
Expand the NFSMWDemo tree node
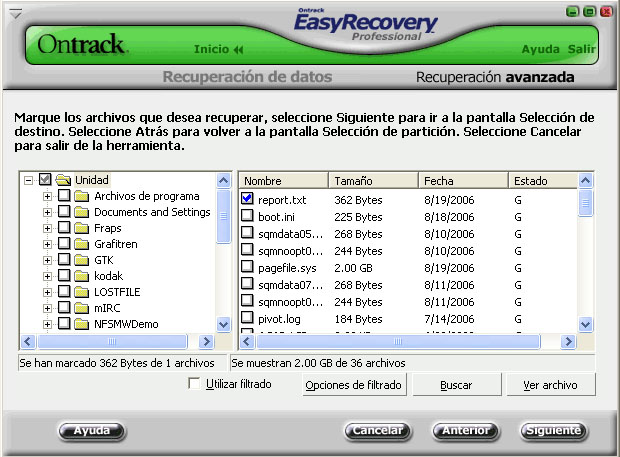[47, 325]
